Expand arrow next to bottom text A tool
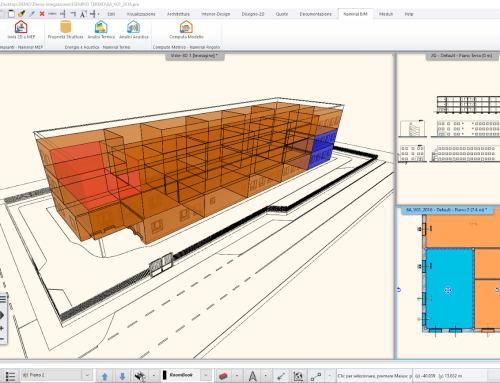Viewport: 500px width, 383px height. [265, 376]
